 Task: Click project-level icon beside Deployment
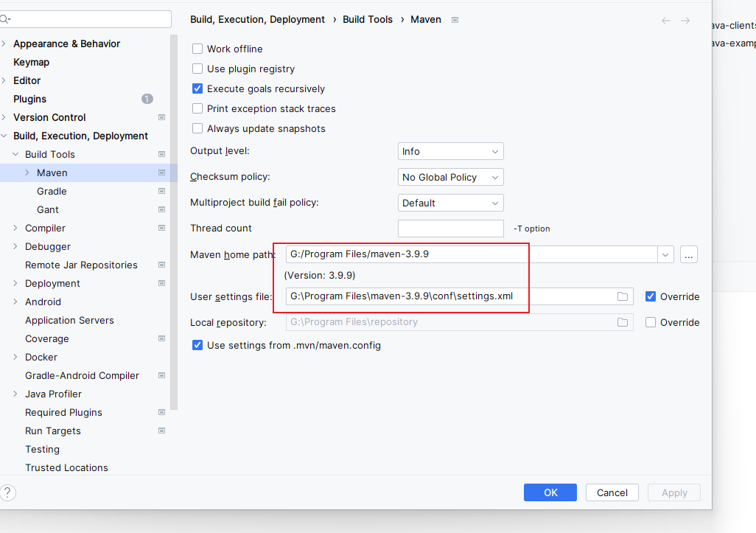click(162, 283)
